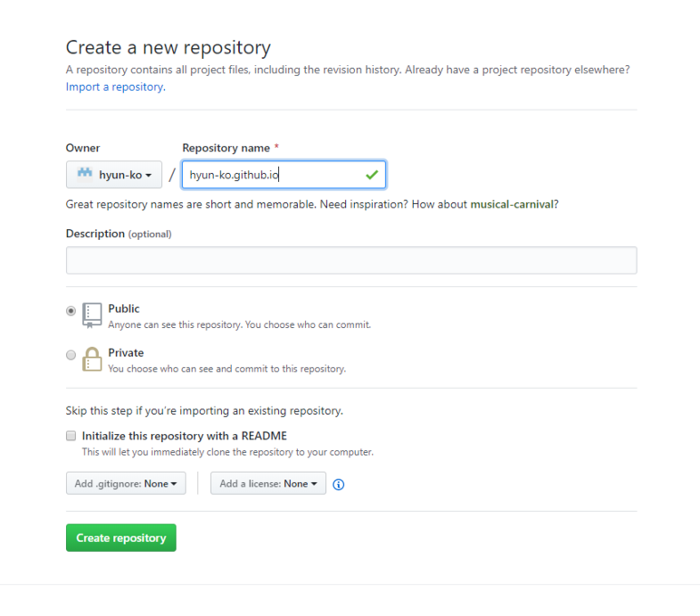
Task: Click the Private repository lock icon
Action: (x=92, y=359)
